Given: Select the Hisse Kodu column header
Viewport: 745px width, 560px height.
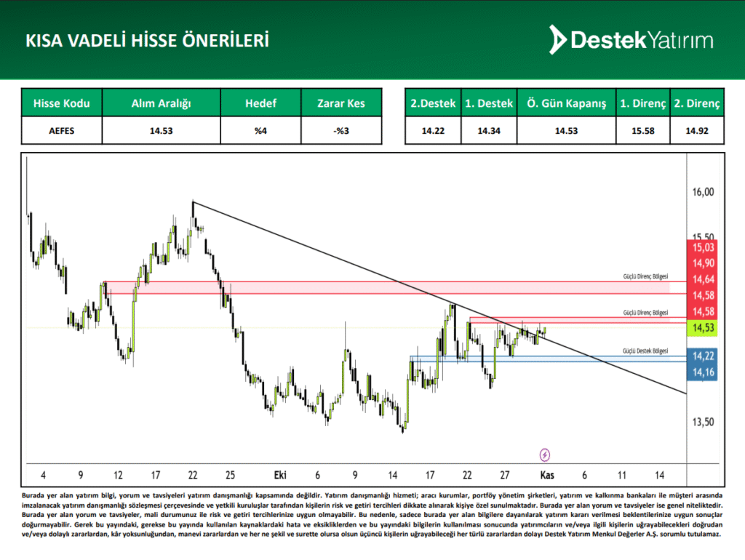Looking at the screenshot, I should [62, 103].
